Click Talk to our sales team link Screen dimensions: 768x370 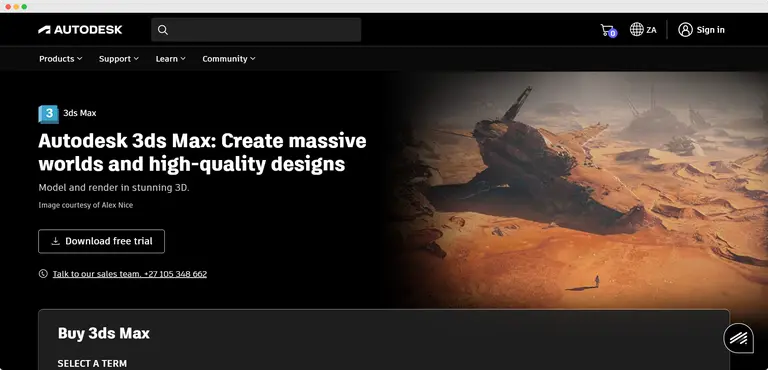(130, 274)
